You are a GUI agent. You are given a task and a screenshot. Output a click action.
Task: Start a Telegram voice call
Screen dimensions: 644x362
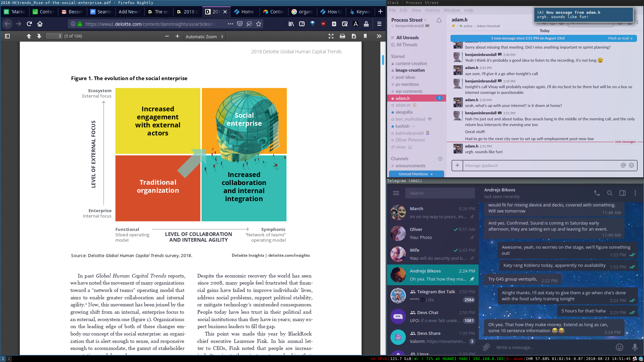coord(597,193)
